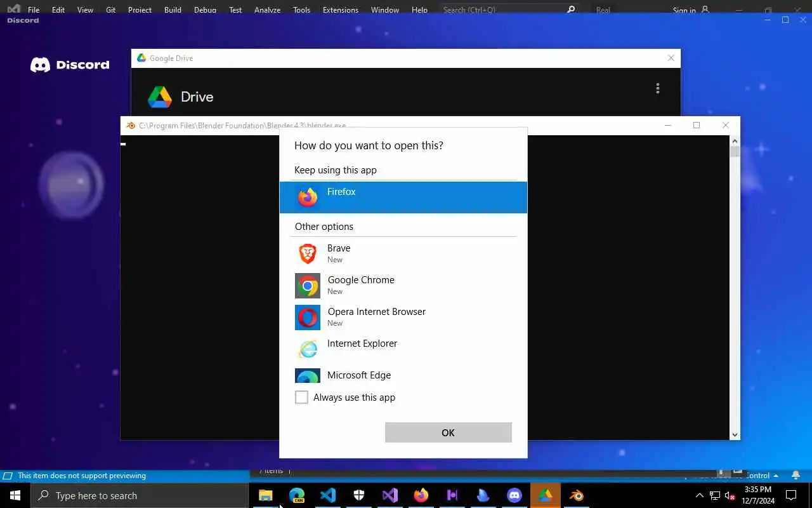This screenshot has width=812, height=508.
Task: Open Windows Start menu
Action: [x=15, y=495]
